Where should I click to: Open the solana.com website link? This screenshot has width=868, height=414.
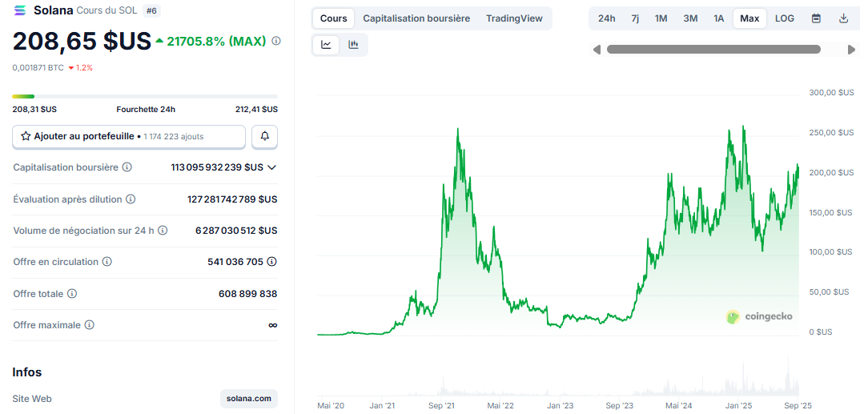coord(248,399)
